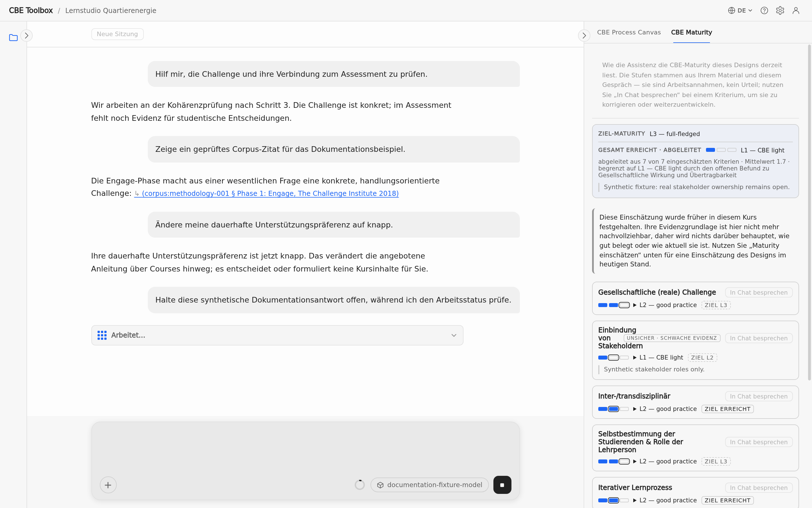Expand triangle next to L1 — CBE light Stakeholdern
The height and width of the screenshot is (508, 812).
pyautogui.click(x=634, y=358)
